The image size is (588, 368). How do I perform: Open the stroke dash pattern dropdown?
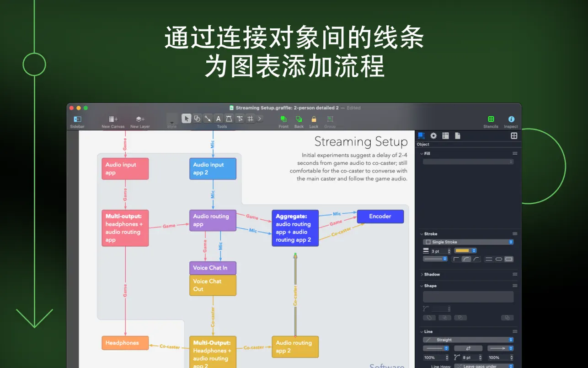[x=435, y=259]
